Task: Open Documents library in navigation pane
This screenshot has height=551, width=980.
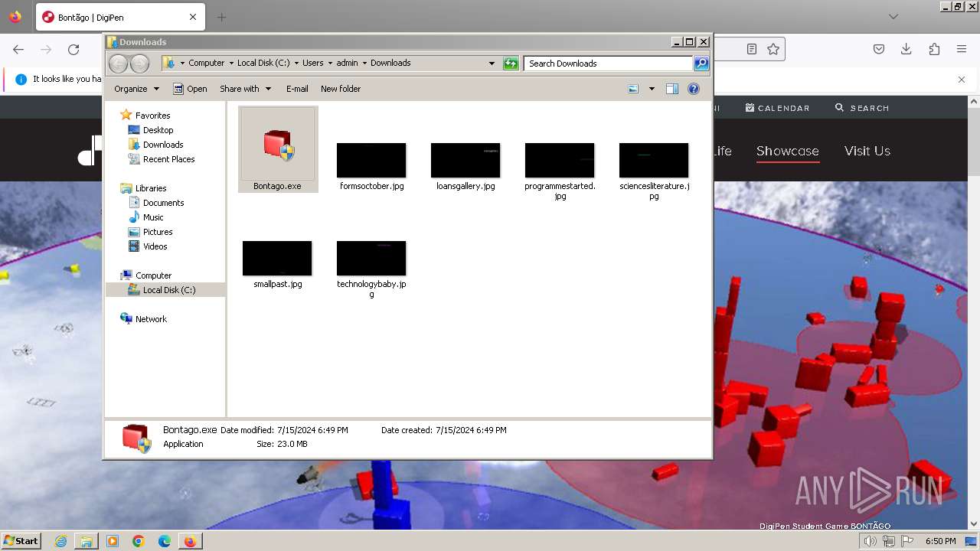Action: pos(163,203)
